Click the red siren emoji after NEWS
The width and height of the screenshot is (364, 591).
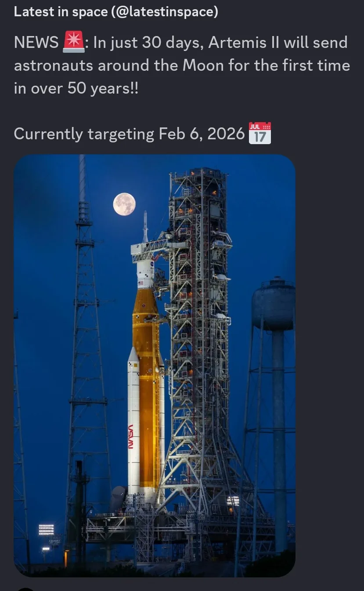pos(74,42)
